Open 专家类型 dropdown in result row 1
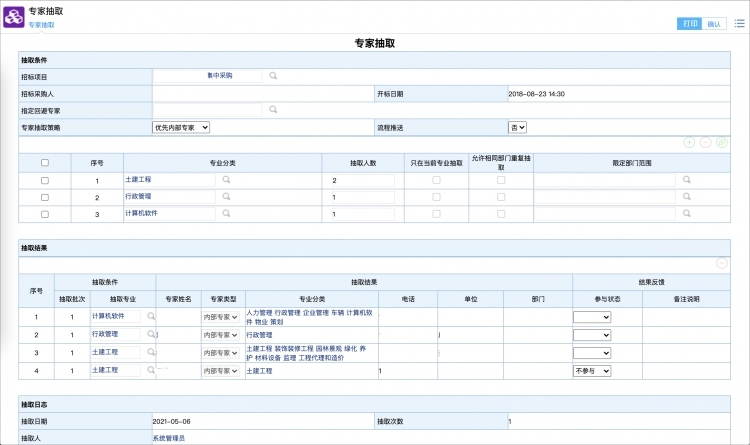Image resolution: width=750 pixels, height=445 pixels. pos(220,316)
